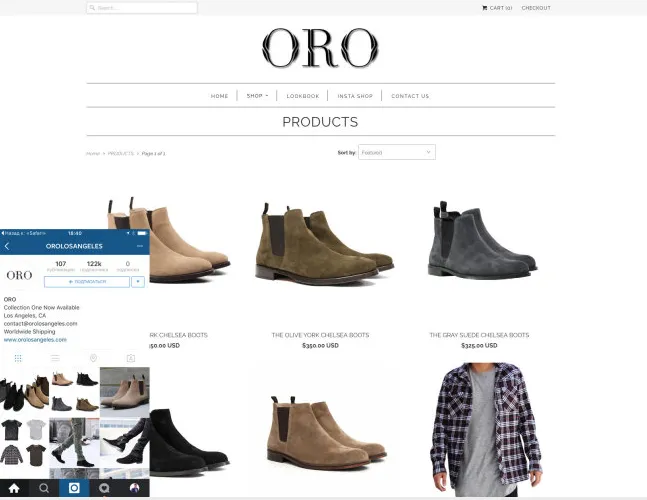Viewport: 647px width, 500px height.
Task: Tap the Instagram camera icon in the bottom bar
Action: [x=74, y=488]
